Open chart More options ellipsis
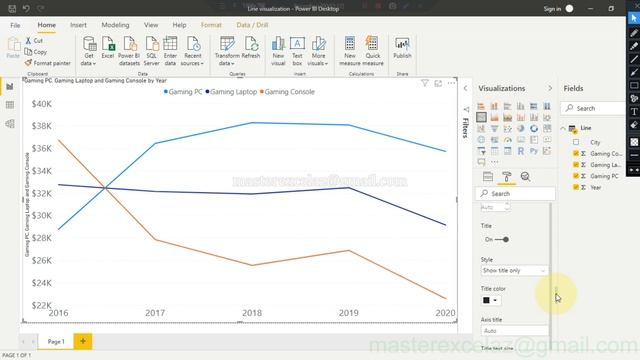This screenshot has height=360, width=640. (451, 83)
